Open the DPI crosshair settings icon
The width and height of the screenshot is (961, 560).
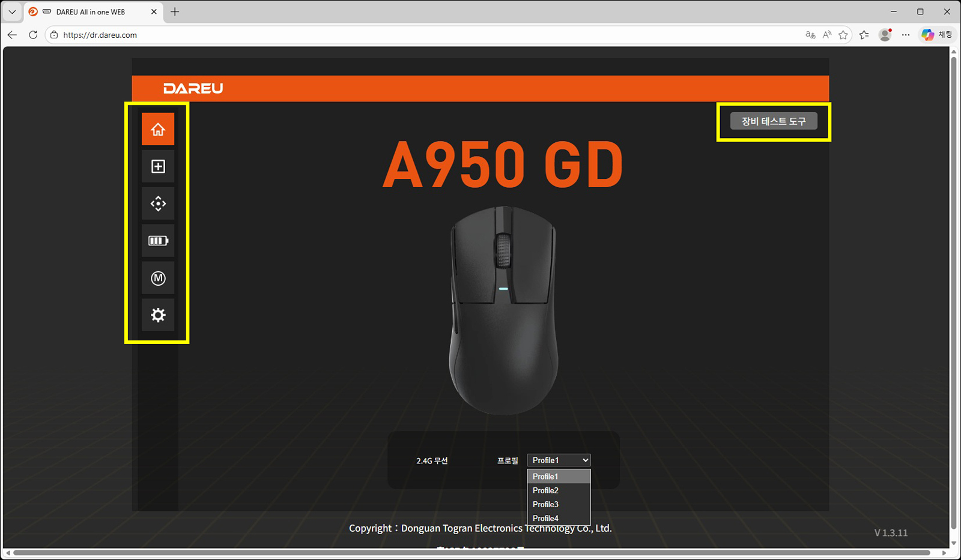158,203
